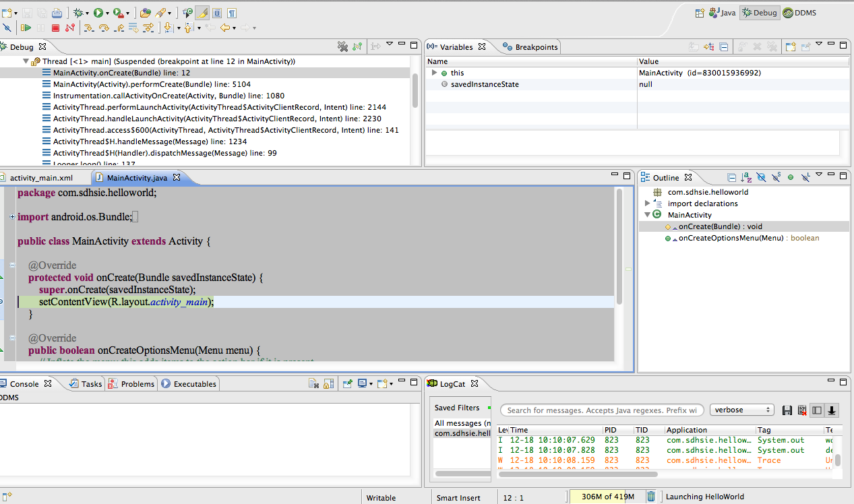Open the activity_main.xml editor tab
Image resolution: width=854 pixels, height=504 pixels.
coord(41,178)
